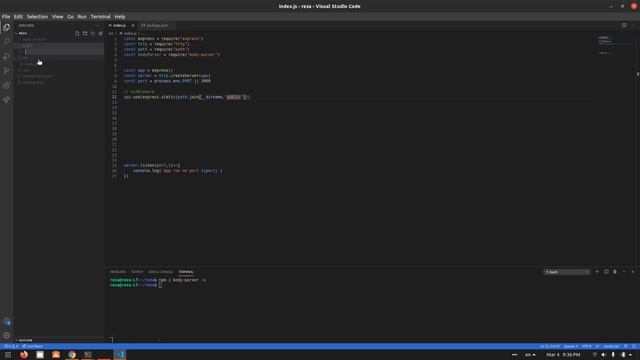The width and height of the screenshot is (640, 360).
Task: Open the Selection menu
Action: pyautogui.click(x=37, y=17)
